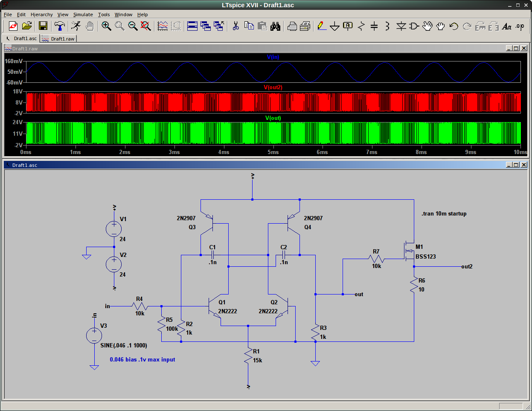Screen dimensions: 532x411
Task: Select the Zoom In magnifier tool
Action: tap(107, 26)
